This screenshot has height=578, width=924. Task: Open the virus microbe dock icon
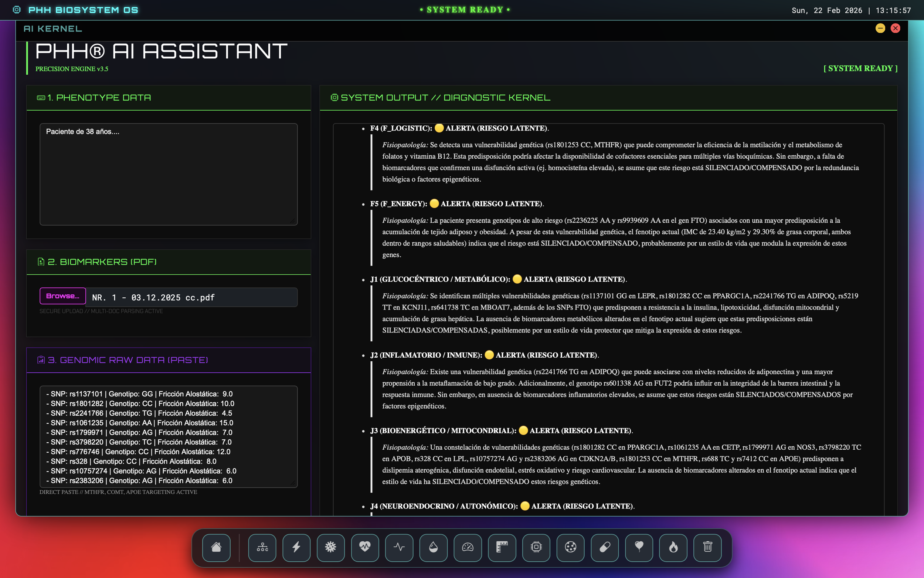click(330, 547)
